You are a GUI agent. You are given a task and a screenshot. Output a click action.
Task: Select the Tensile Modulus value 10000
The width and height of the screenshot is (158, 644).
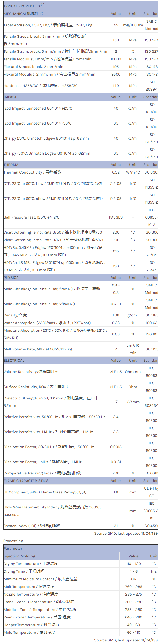click(x=116, y=59)
